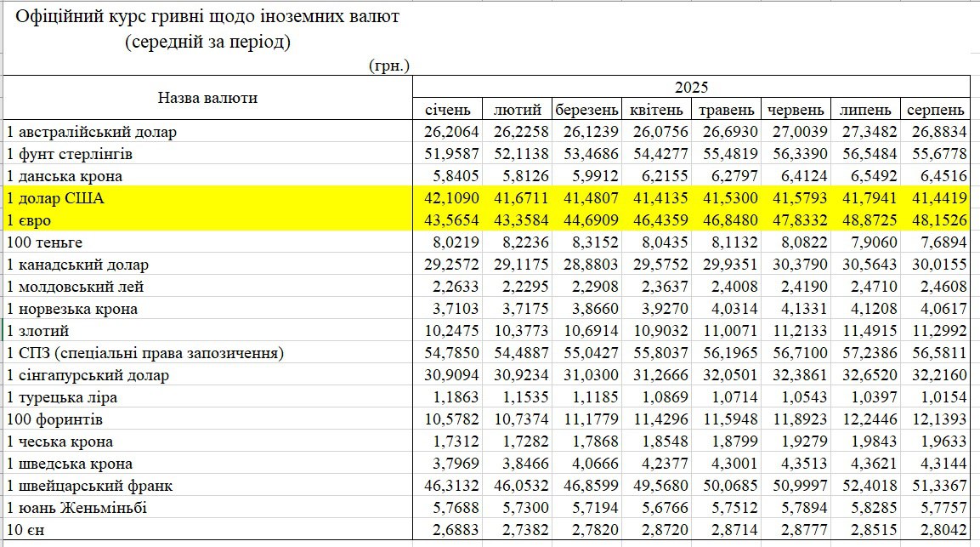The image size is (980, 547).
Task: Click the US dollar January value 42,1090
Action: click(x=453, y=198)
